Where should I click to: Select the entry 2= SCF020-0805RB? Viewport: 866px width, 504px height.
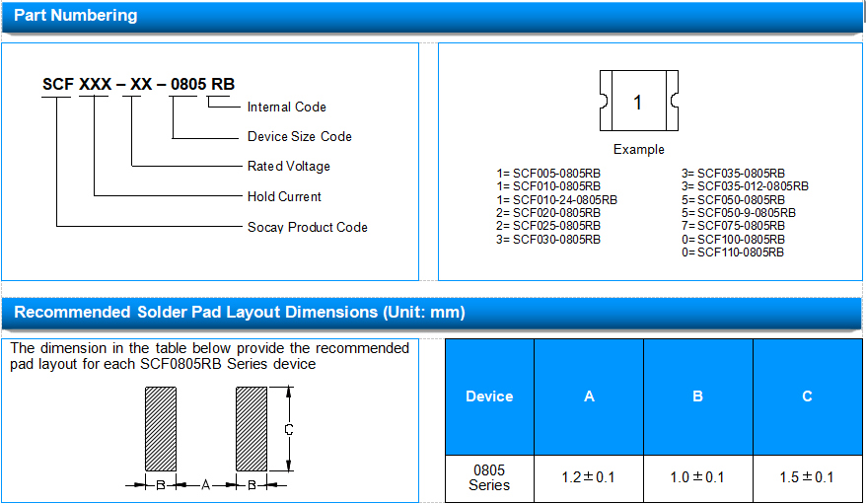pos(548,213)
